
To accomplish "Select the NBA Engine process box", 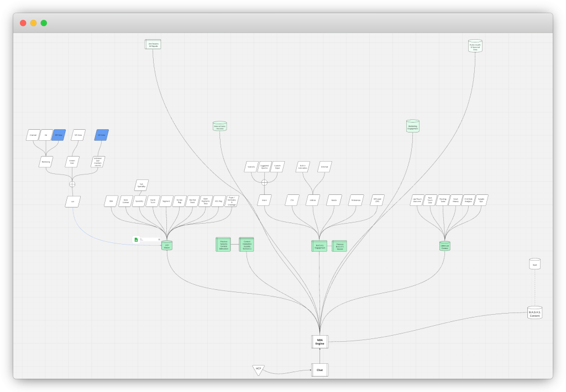I will coord(320,342).
